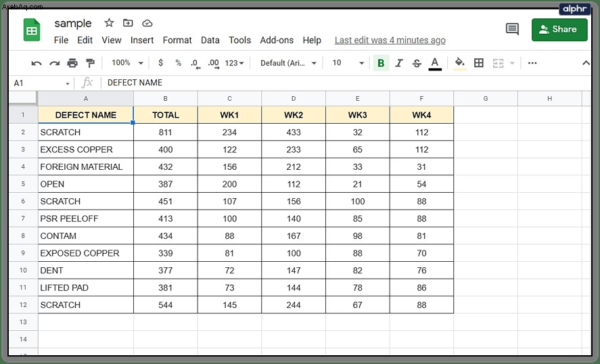
Task: Select cell PSR PEELOFF
Action: coord(86,219)
